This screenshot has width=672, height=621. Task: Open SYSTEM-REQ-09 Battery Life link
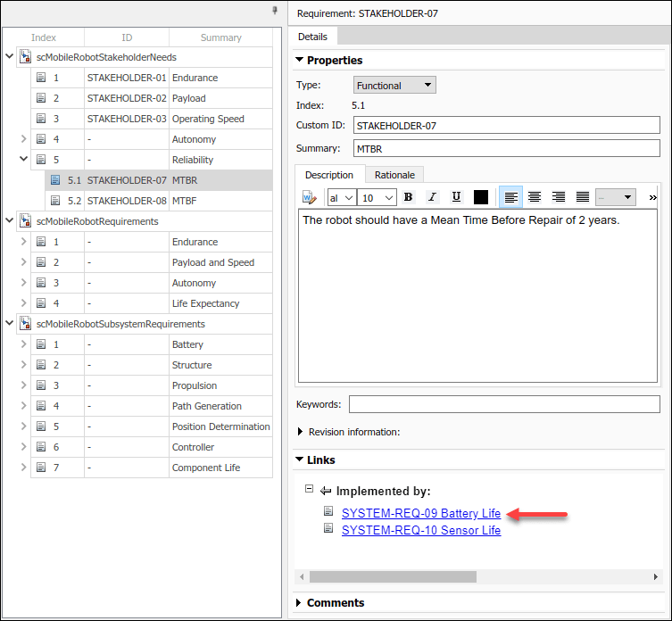421,513
